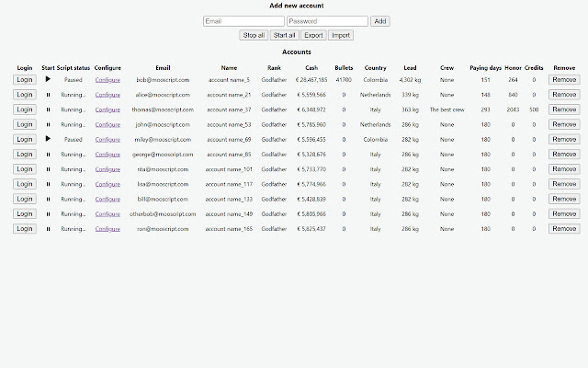
Task: Open Configure link for miley@mooscript.com
Action: click(107, 140)
